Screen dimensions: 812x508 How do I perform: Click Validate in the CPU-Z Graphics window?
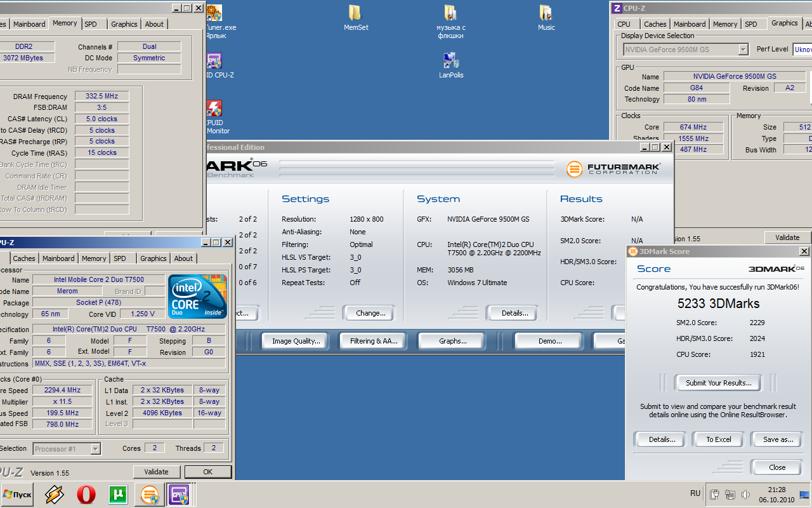787,237
